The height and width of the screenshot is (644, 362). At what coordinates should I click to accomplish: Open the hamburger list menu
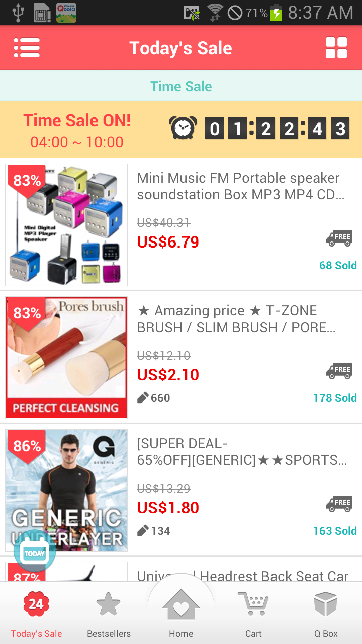click(x=27, y=48)
